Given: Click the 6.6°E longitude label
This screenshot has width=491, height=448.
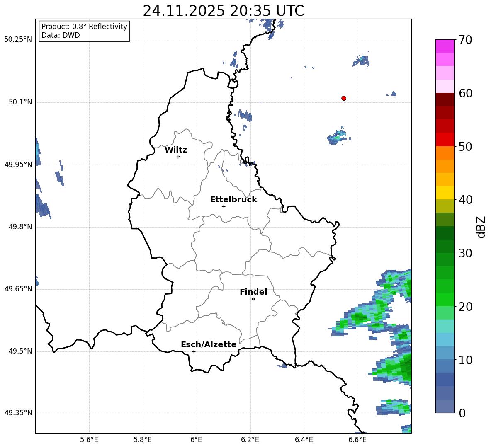Looking at the screenshot, I should click(357, 440).
